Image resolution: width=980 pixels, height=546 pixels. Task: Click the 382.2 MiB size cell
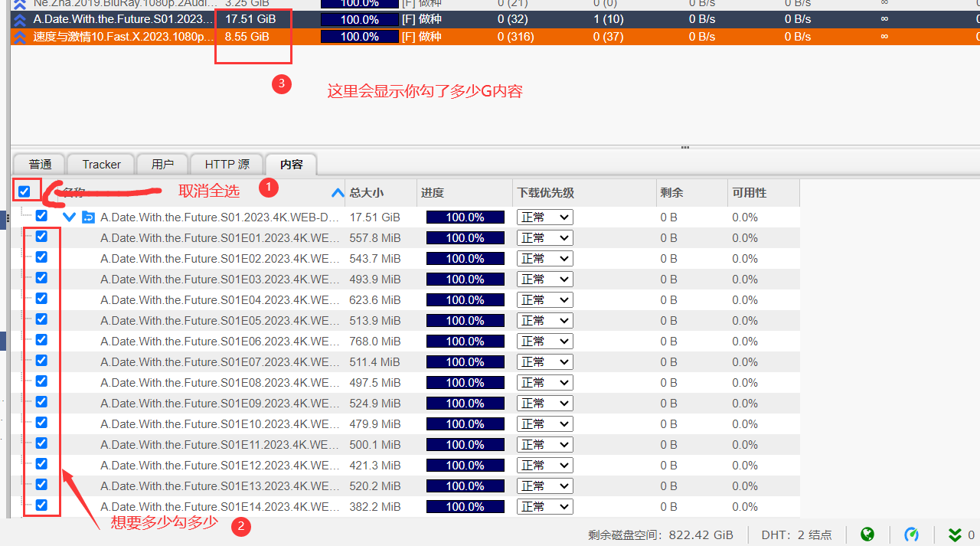(375, 507)
